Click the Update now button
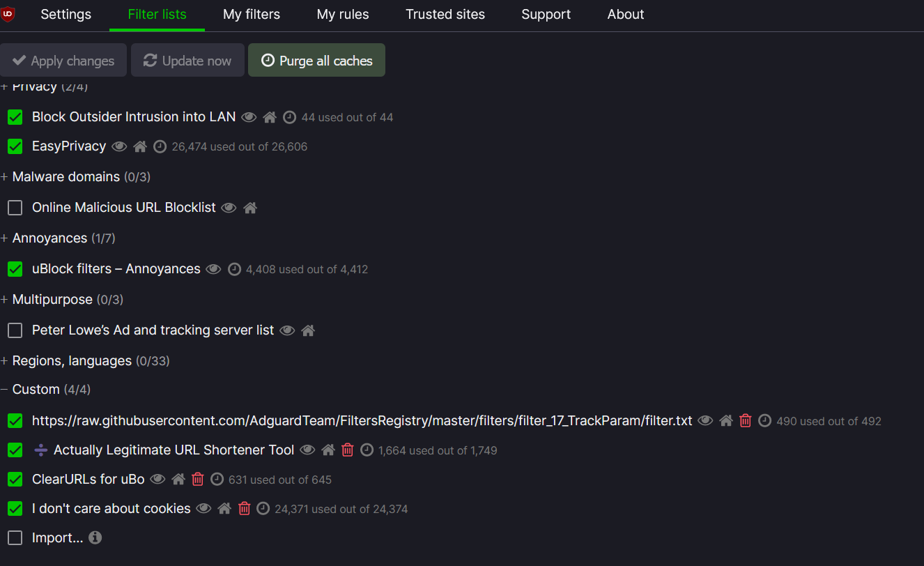Screen dimensions: 924x566 [x=187, y=61]
